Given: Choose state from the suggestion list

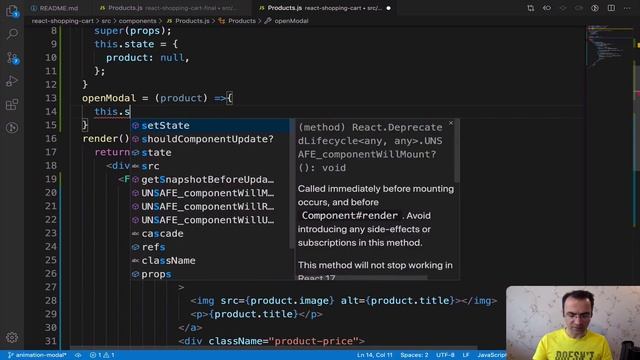Looking at the screenshot, I should pos(210,153).
